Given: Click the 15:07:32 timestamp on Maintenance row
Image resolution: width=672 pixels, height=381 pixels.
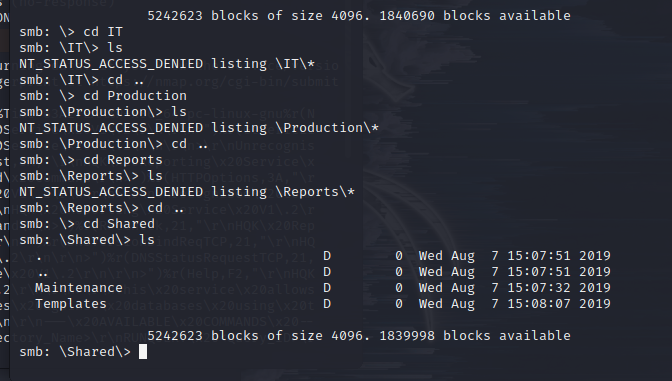Looking at the screenshot, I should 539,288.
